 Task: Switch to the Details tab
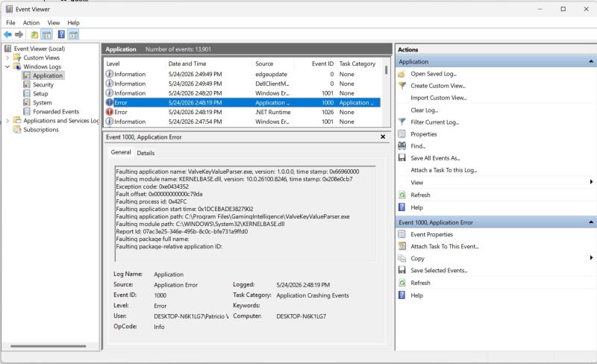point(146,153)
